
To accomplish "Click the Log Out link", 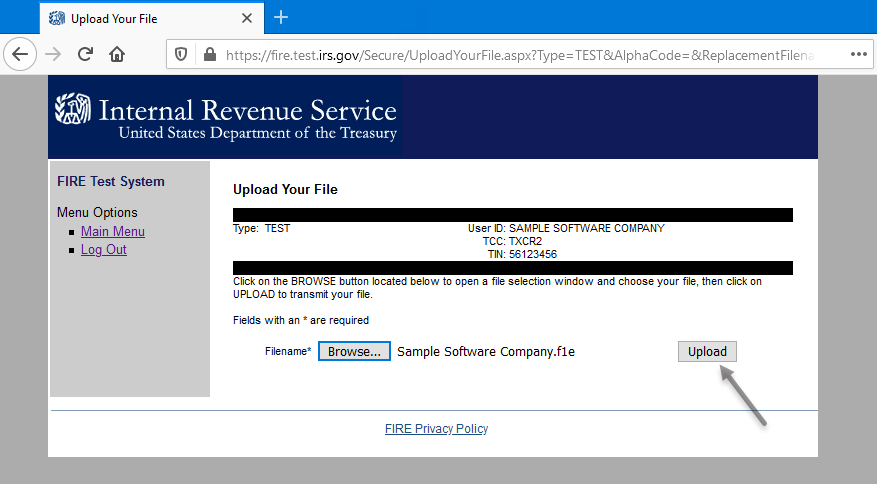I will click(103, 250).
